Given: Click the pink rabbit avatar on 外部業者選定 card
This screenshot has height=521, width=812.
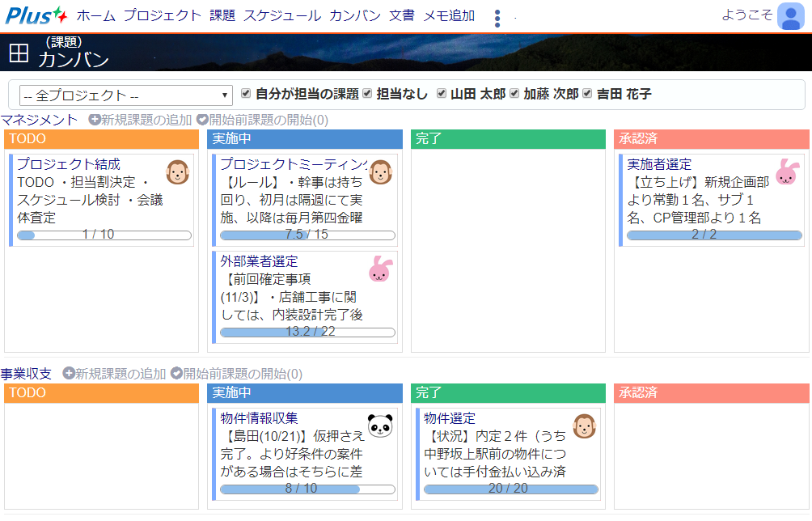Looking at the screenshot, I should click(380, 269).
